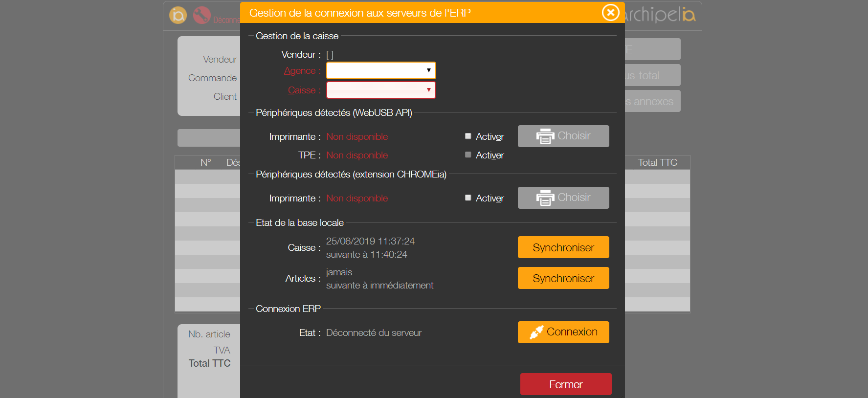
Task: Click the red wrench icon in the header
Action: pos(201,15)
